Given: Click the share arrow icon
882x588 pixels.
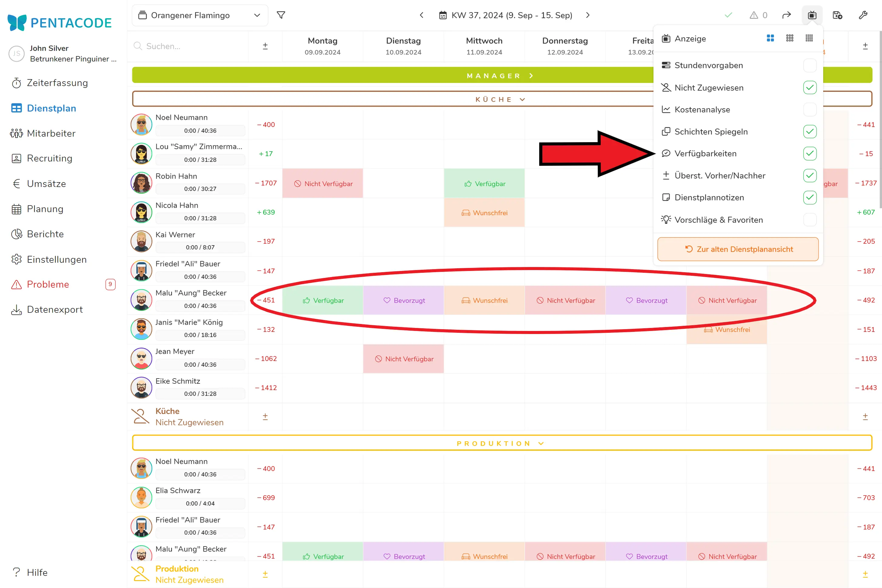Looking at the screenshot, I should 787,15.
